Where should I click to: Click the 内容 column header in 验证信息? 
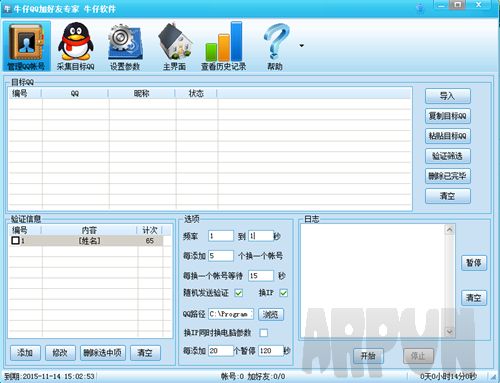click(89, 230)
